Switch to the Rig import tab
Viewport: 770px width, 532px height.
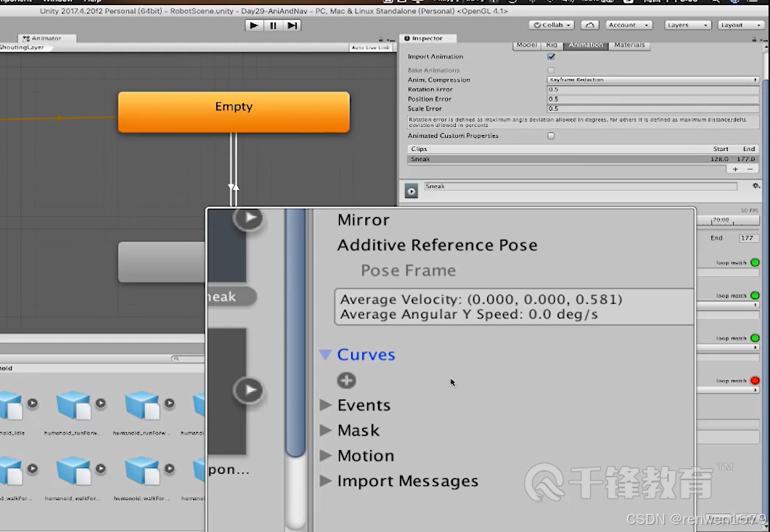coord(552,45)
